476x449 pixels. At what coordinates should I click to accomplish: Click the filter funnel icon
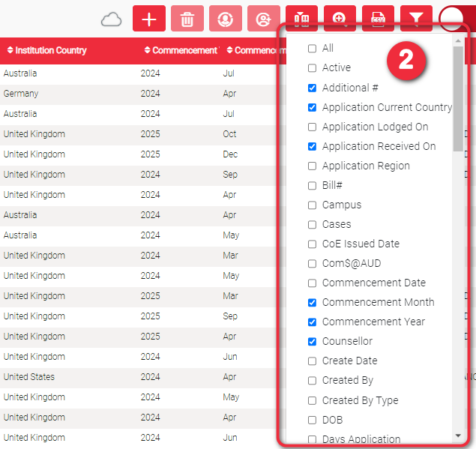pyautogui.click(x=416, y=19)
